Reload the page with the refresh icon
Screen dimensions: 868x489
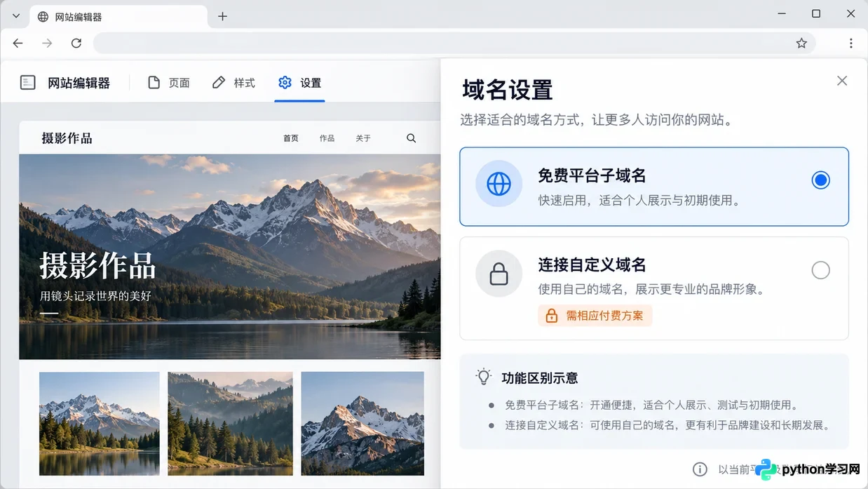click(x=76, y=43)
